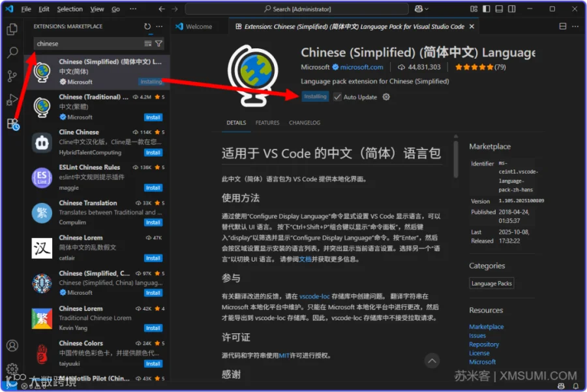Open the vscode-loc repository link
The height and width of the screenshot is (392, 587).
314,296
